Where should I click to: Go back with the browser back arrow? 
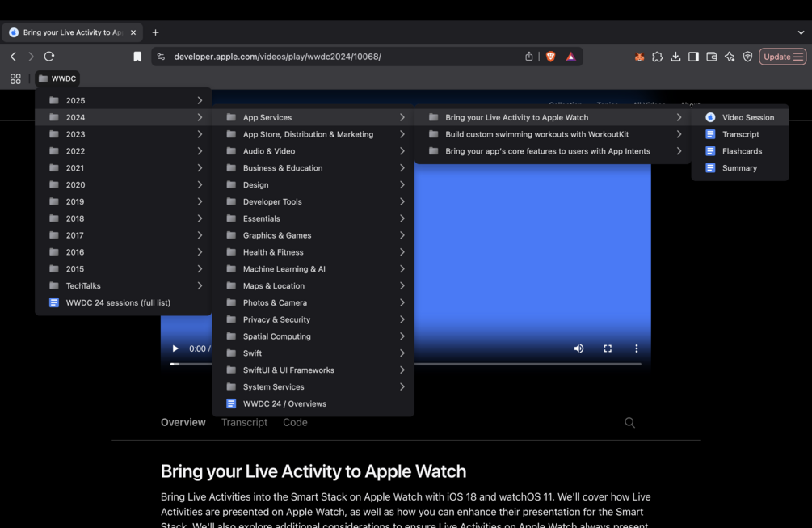coord(14,57)
